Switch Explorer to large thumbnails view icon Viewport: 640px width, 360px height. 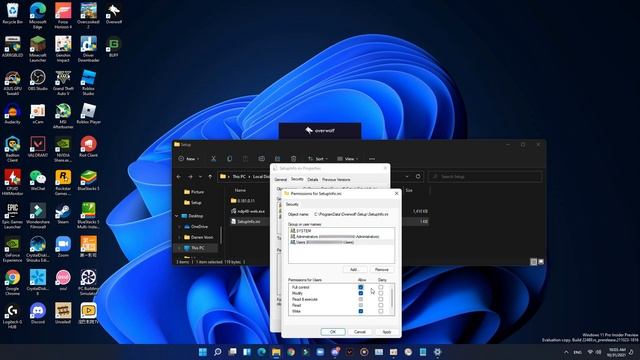click(x=541, y=262)
